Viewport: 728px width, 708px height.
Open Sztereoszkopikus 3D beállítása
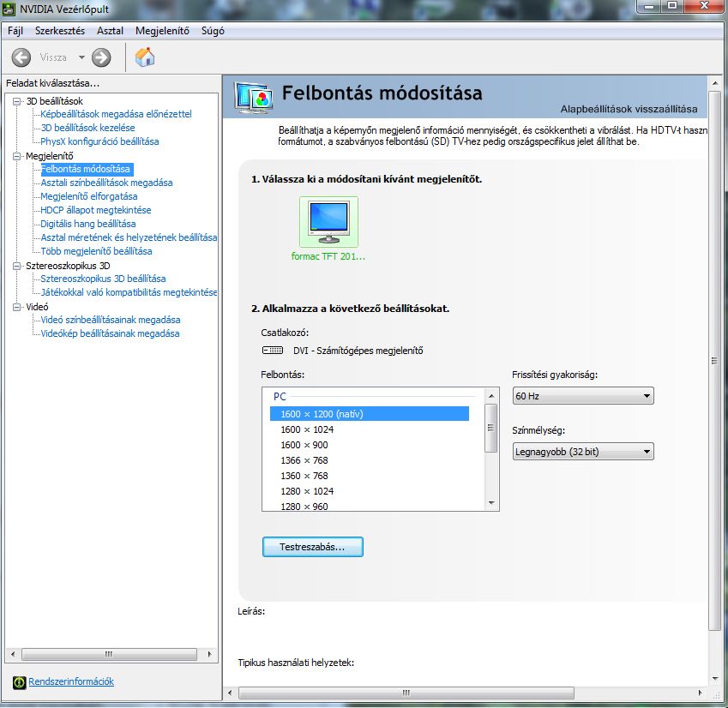click(103, 279)
